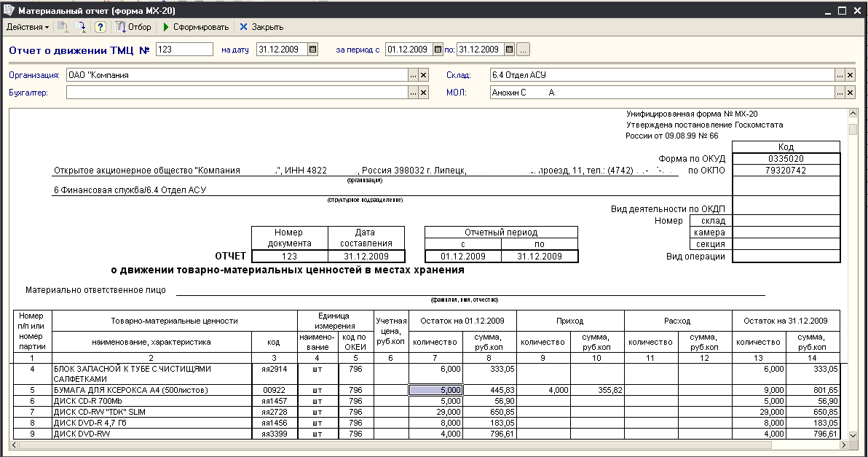Click the Организация input field

[x=237, y=75]
